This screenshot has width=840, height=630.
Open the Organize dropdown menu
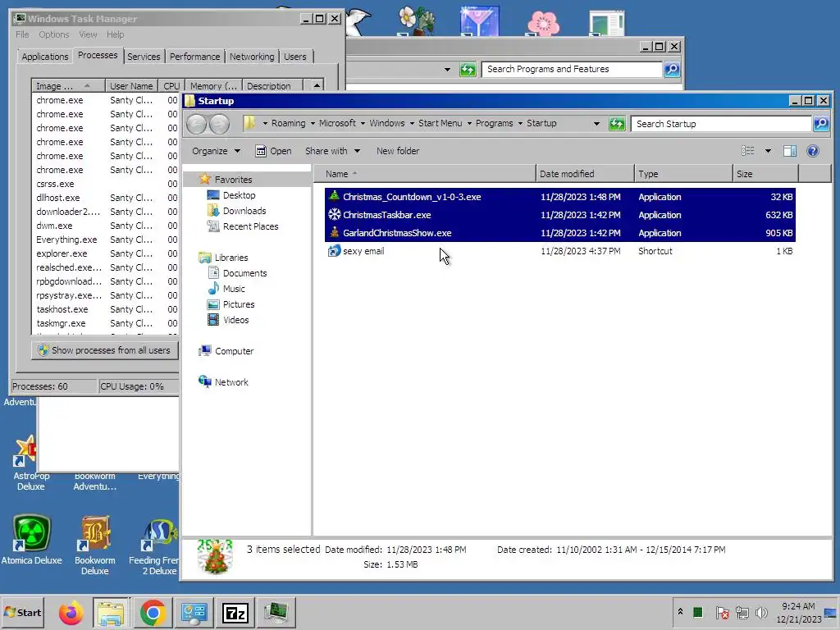[x=216, y=151]
